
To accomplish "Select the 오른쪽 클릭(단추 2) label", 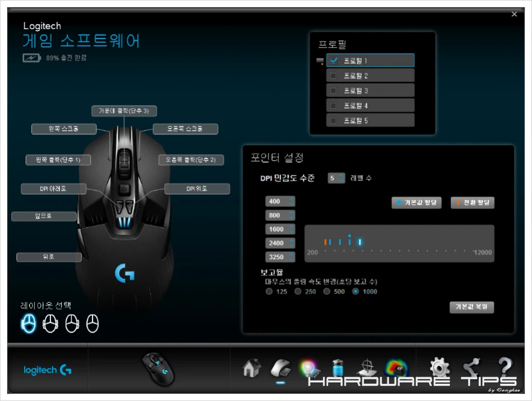I will tap(191, 160).
